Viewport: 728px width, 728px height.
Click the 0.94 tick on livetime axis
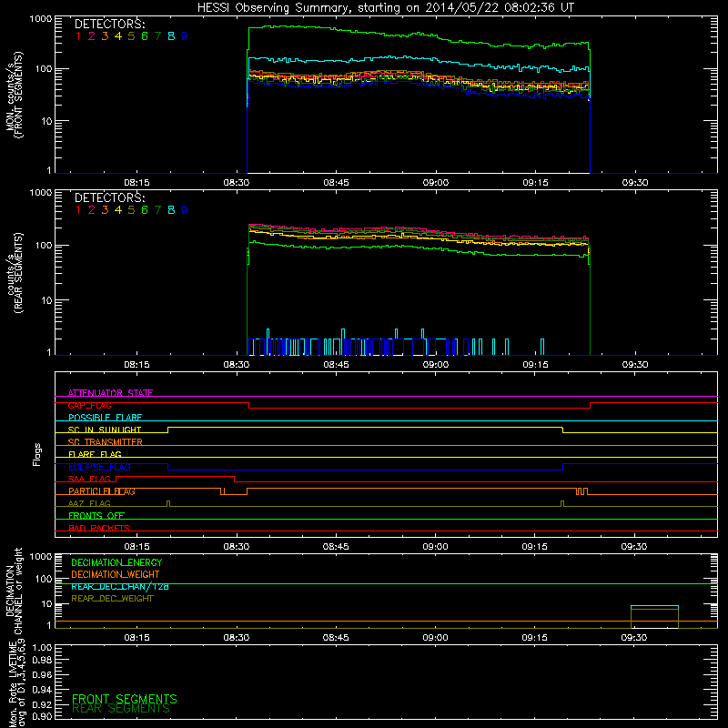42,690
